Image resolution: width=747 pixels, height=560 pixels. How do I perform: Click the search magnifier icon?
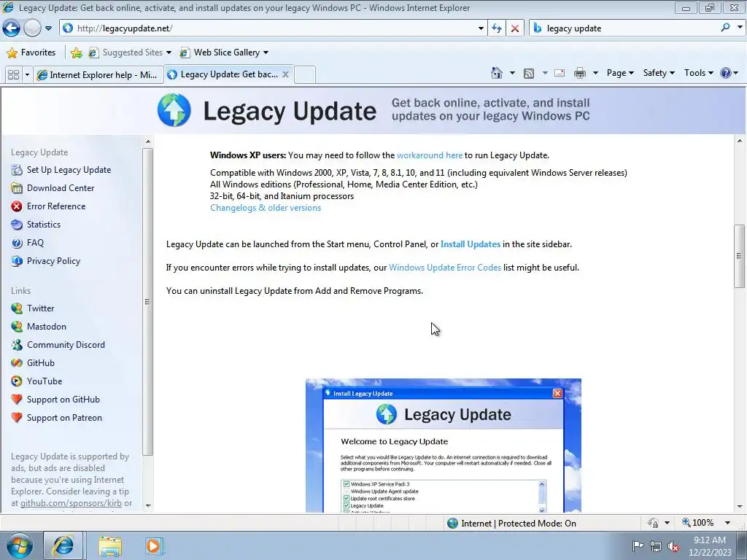pos(725,28)
